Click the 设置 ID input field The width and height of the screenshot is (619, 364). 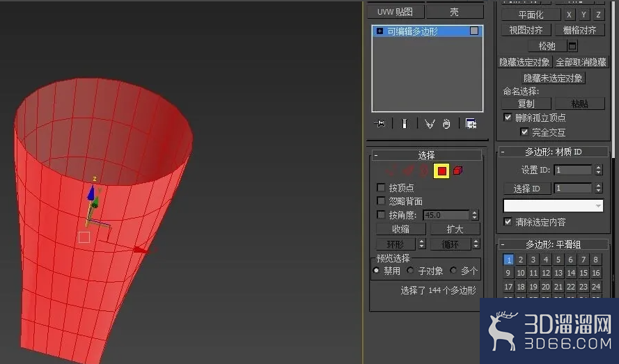[573, 170]
